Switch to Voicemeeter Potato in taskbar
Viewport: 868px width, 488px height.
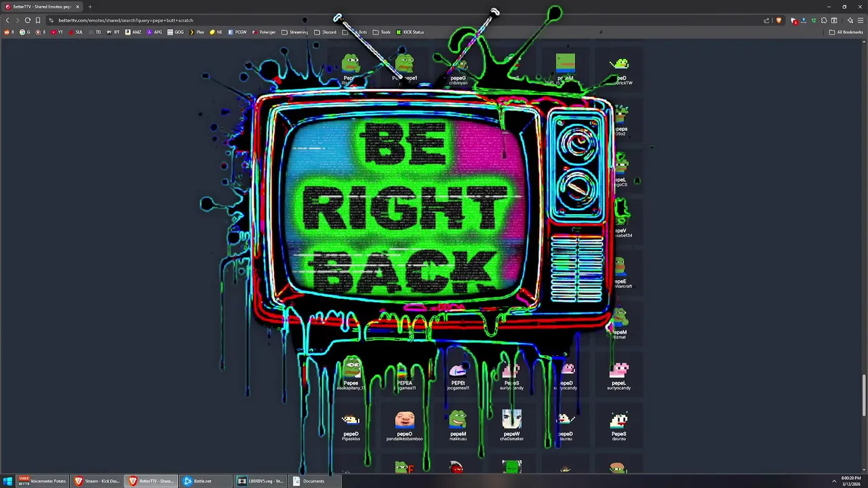tap(43, 481)
